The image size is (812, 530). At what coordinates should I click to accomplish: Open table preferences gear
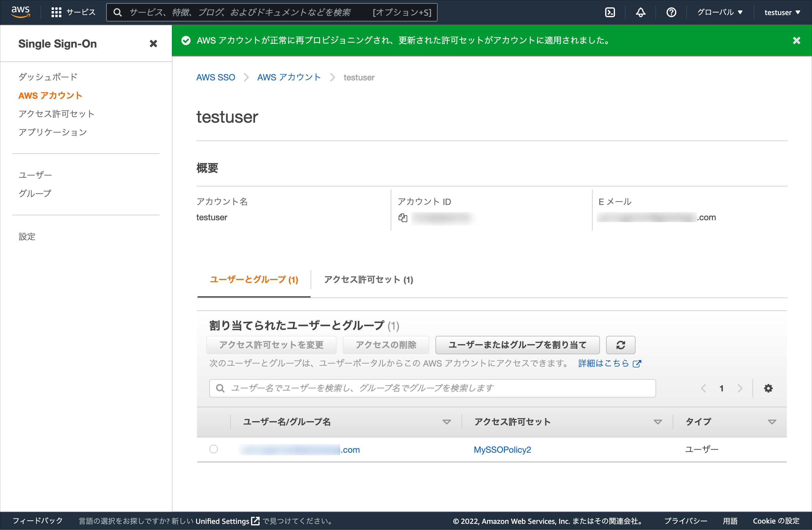(768, 388)
